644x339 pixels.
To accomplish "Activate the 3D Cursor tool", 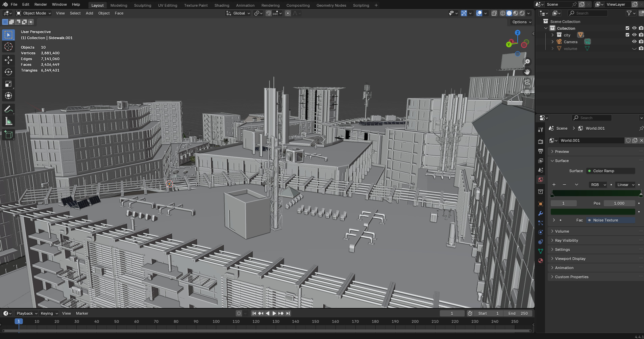I will click(x=8, y=47).
